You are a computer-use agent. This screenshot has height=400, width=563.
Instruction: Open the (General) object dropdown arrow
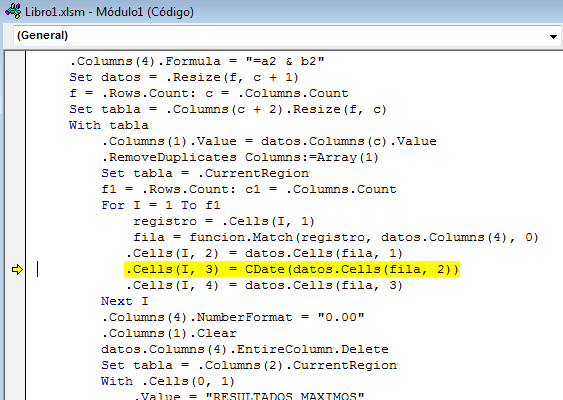(553, 36)
